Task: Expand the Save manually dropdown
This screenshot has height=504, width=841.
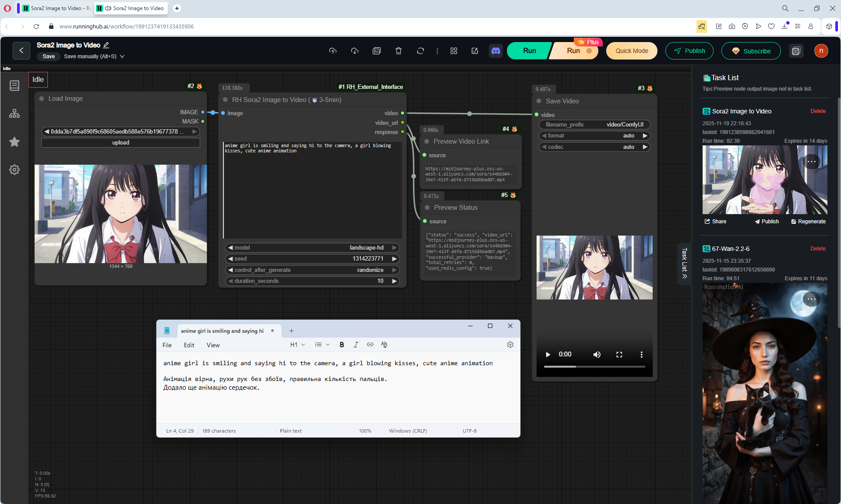Action: click(122, 56)
